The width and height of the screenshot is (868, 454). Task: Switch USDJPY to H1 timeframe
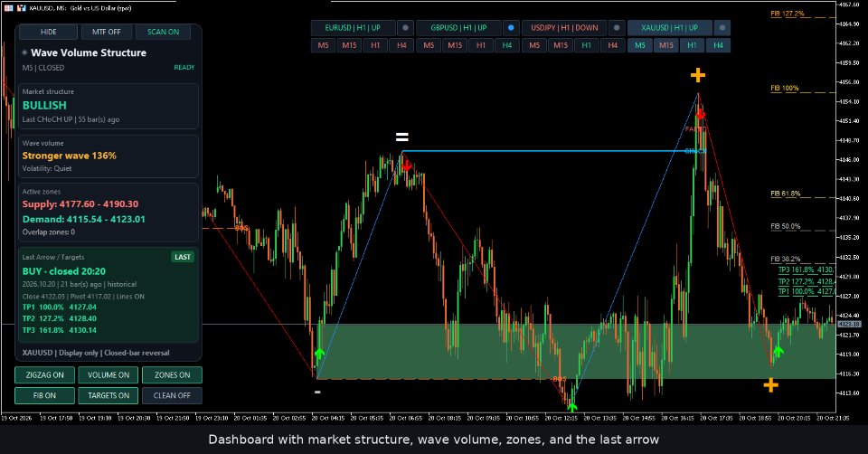pos(586,45)
